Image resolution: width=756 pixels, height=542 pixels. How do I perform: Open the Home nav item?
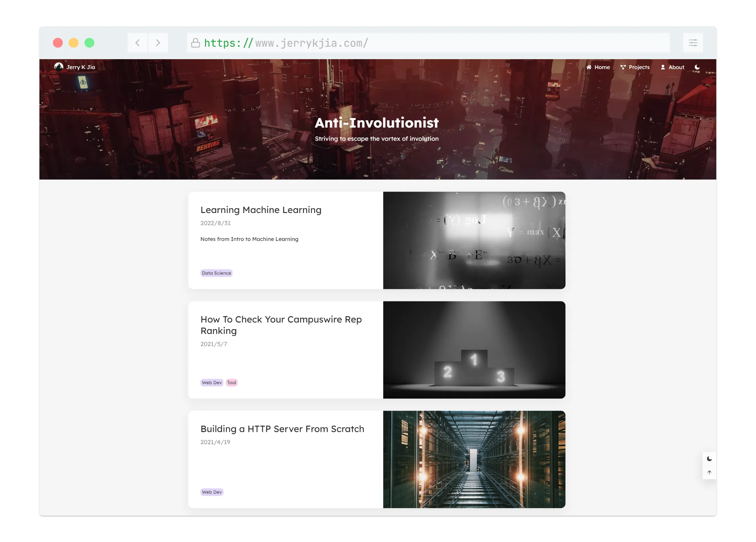pyautogui.click(x=598, y=67)
